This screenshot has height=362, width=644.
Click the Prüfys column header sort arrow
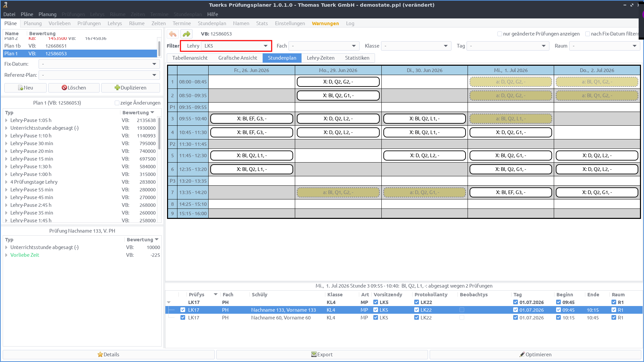pyautogui.click(x=216, y=295)
